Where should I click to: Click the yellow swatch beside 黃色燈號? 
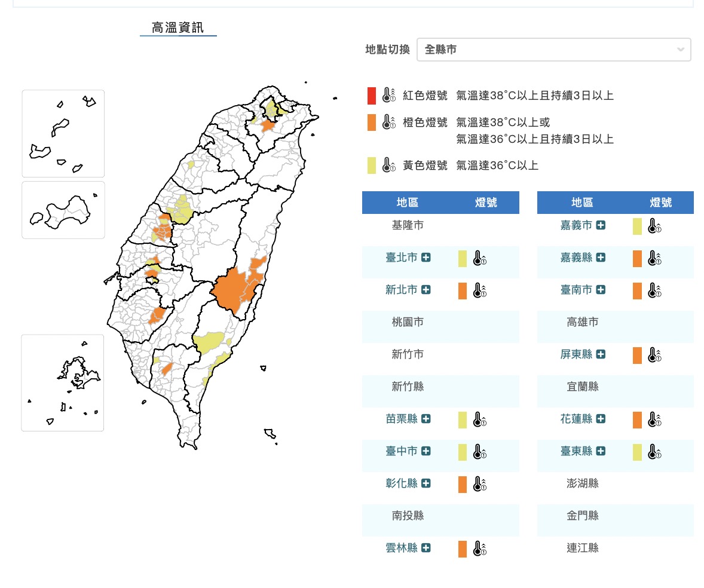click(371, 165)
